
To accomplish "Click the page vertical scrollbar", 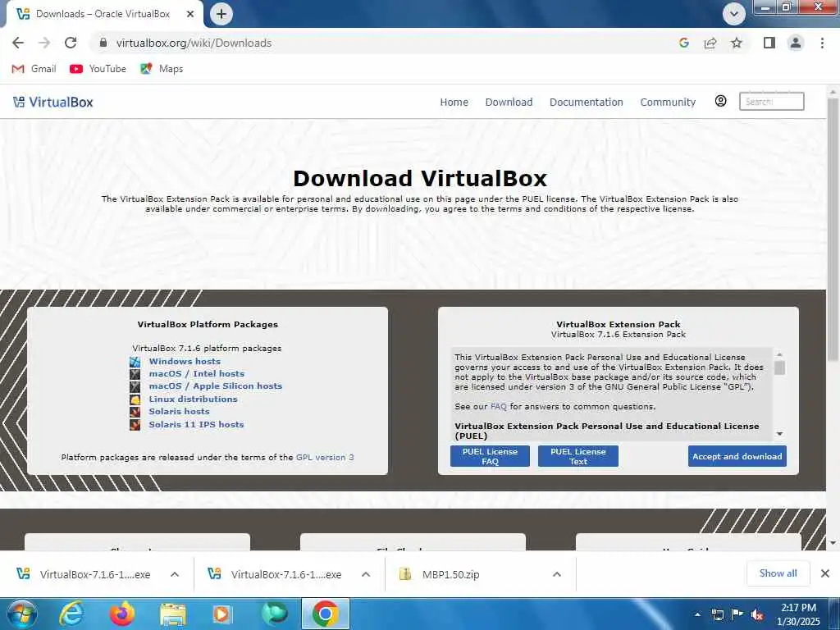I will (833, 231).
